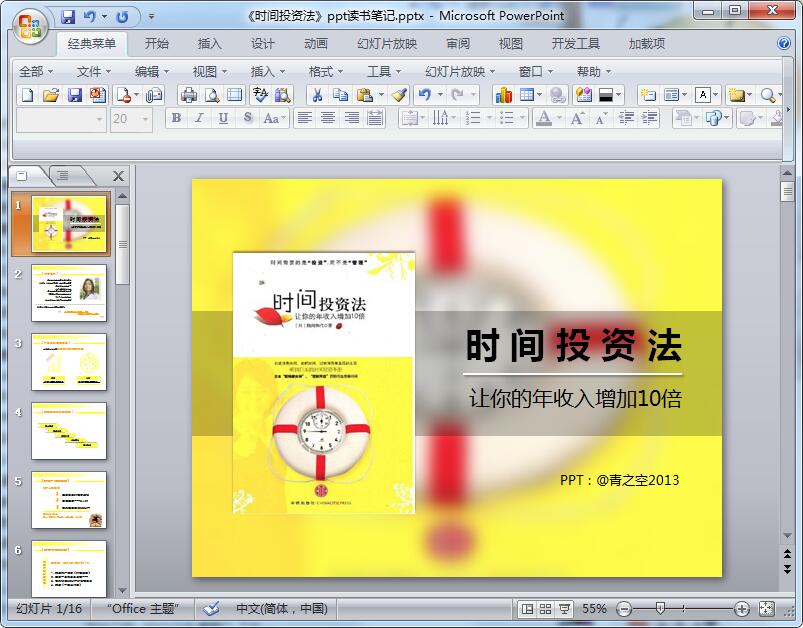This screenshot has height=628, width=803.
Task: Click the Help question mark icon
Action: click(x=784, y=43)
